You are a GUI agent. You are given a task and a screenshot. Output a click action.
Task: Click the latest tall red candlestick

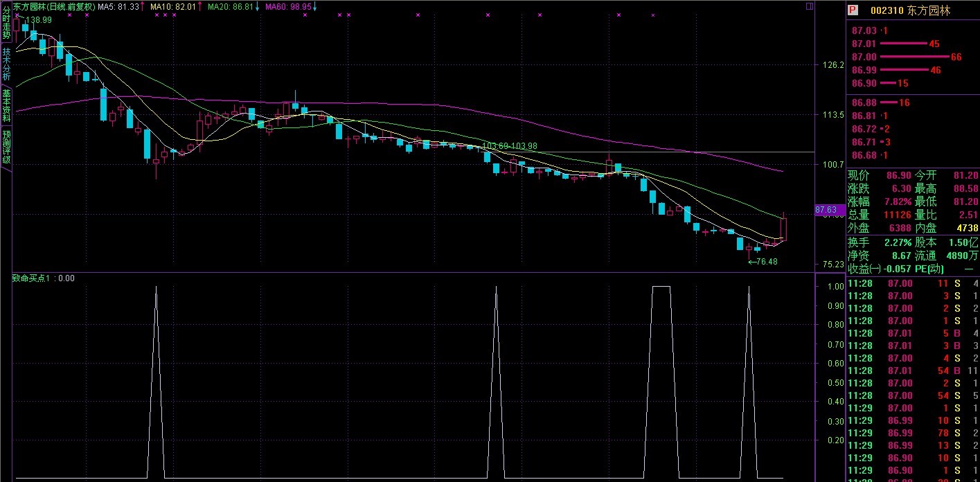click(784, 229)
